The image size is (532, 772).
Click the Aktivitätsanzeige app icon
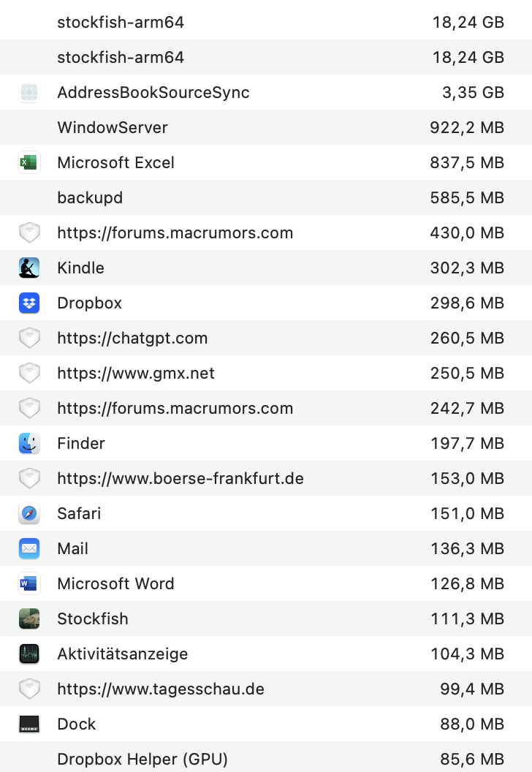(29, 654)
